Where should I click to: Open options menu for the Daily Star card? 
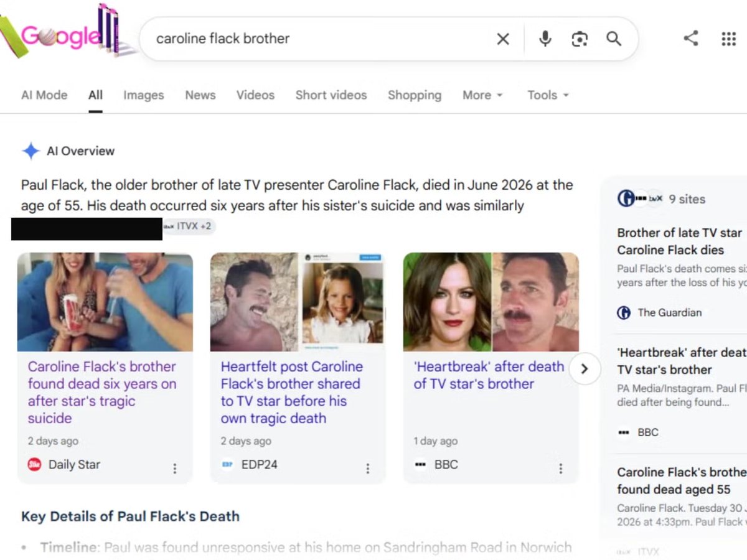(x=175, y=469)
